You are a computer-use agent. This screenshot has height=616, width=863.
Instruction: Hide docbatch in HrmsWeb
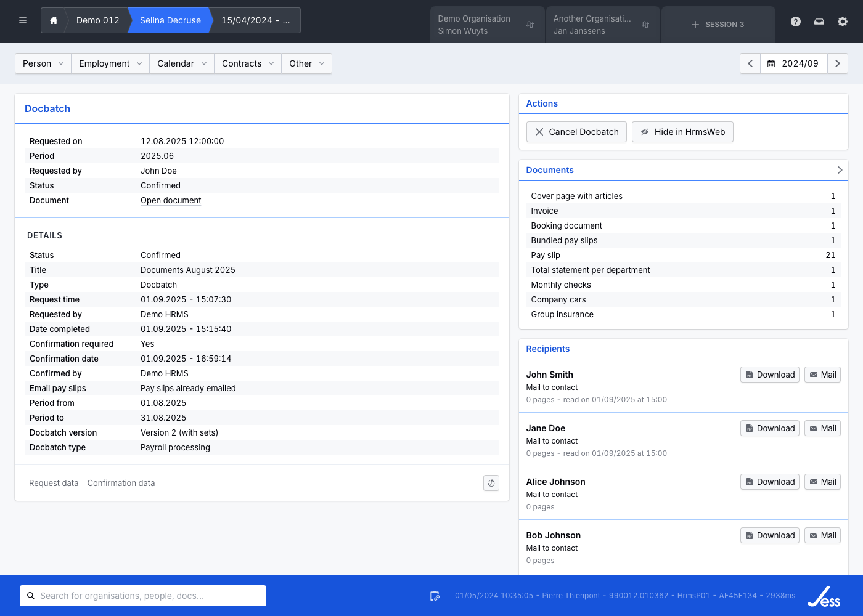[x=682, y=132]
